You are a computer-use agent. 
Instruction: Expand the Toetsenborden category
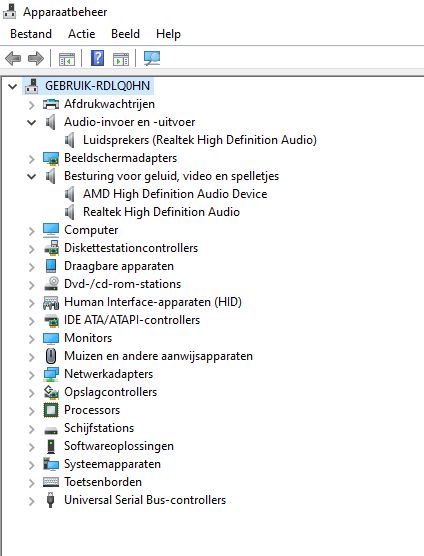pos(32,483)
